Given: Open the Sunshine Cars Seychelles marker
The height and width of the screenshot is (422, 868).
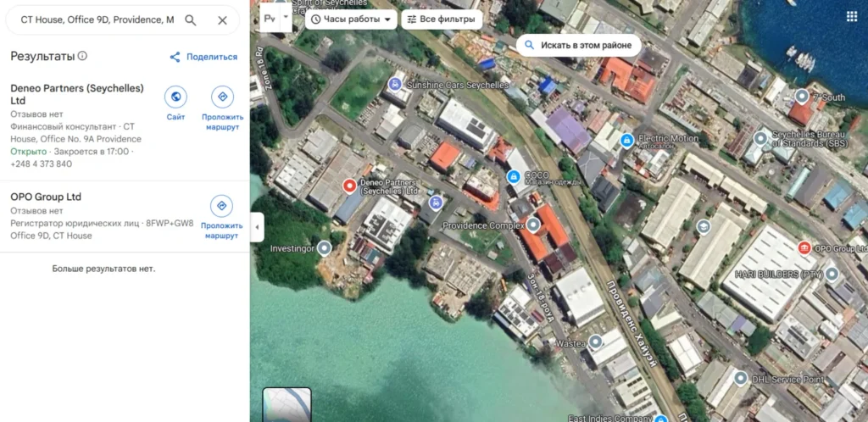Looking at the screenshot, I should 394,85.
